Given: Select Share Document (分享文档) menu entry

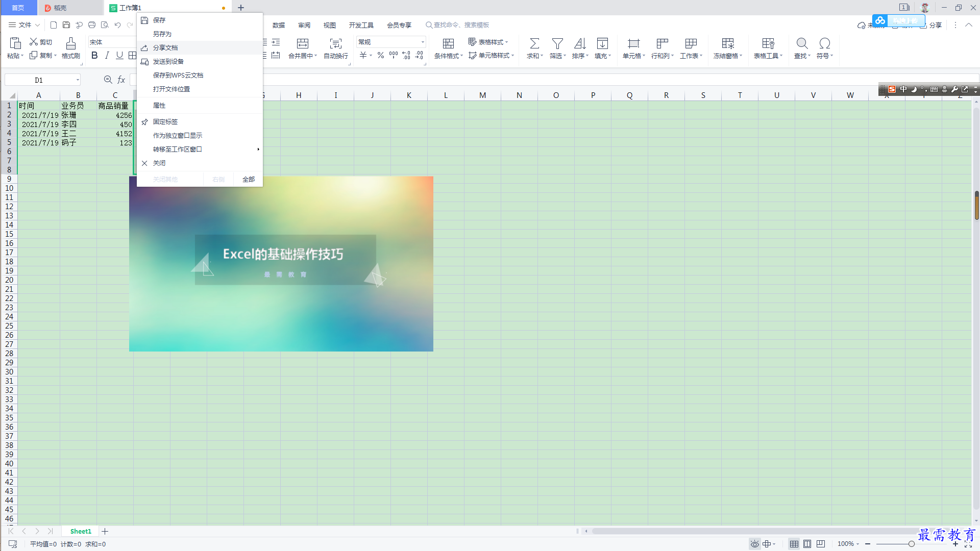Looking at the screenshot, I should tap(200, 47).
